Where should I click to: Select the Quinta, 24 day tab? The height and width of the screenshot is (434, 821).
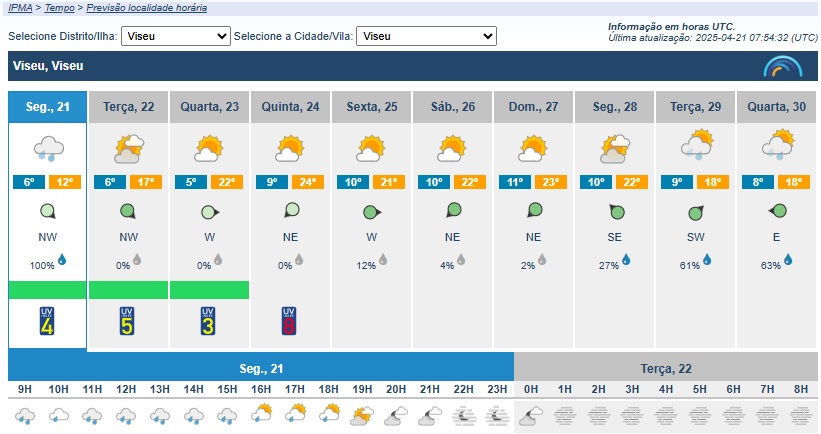[x=291, y=107]
